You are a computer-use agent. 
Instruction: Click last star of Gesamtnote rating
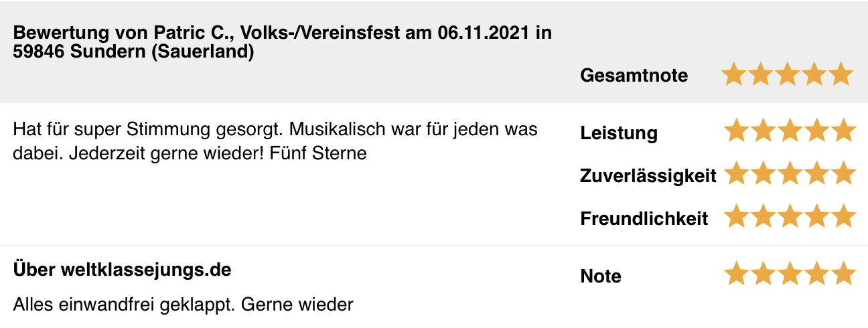click(x=842, y=74)
